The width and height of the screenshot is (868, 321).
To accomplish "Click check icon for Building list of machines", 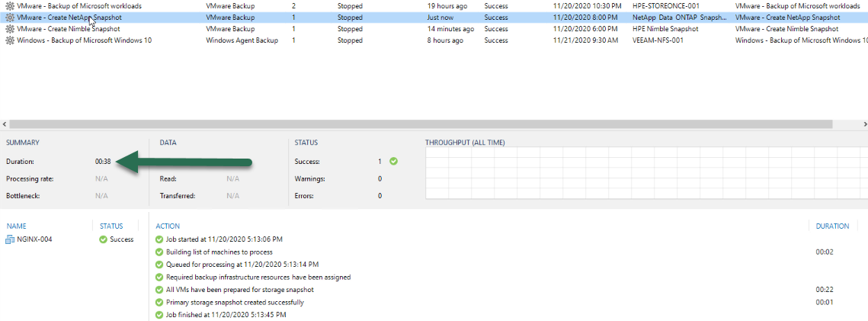I will coord(159,252).
